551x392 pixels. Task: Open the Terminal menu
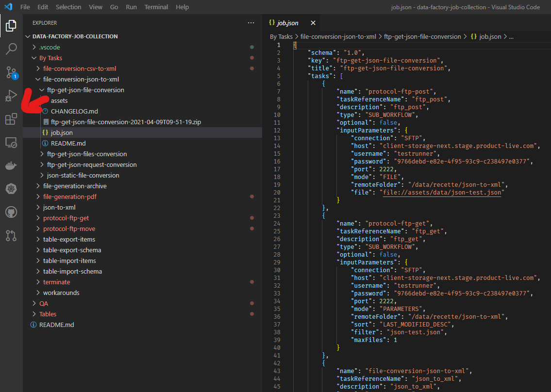156,7
